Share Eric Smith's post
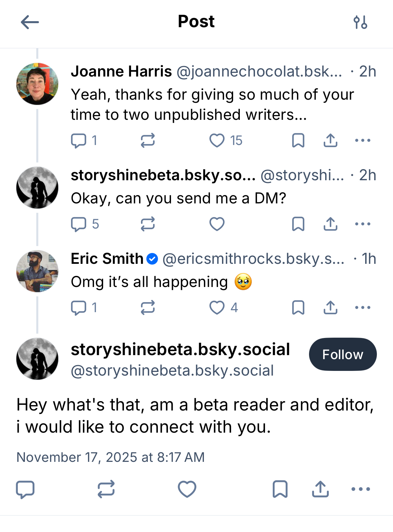This screenshot has height=532, width=393. [x=331, y=307]
